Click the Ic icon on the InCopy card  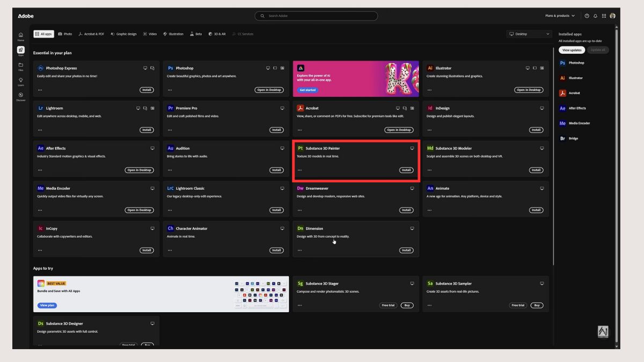click(40, 228)
